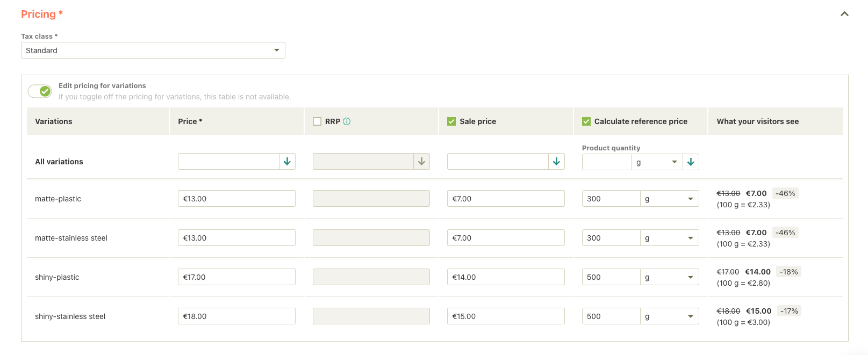
Task: Apply sale price to all variations arrow
Action: (x=556, y=162)
